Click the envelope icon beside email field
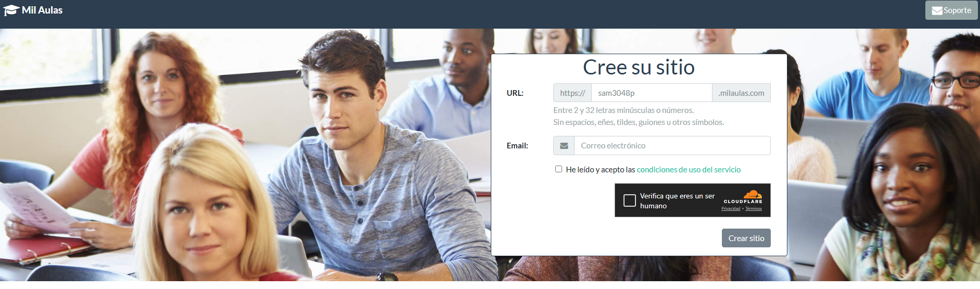Viewport: 980px width, 289px height. (x=564, y=146)
